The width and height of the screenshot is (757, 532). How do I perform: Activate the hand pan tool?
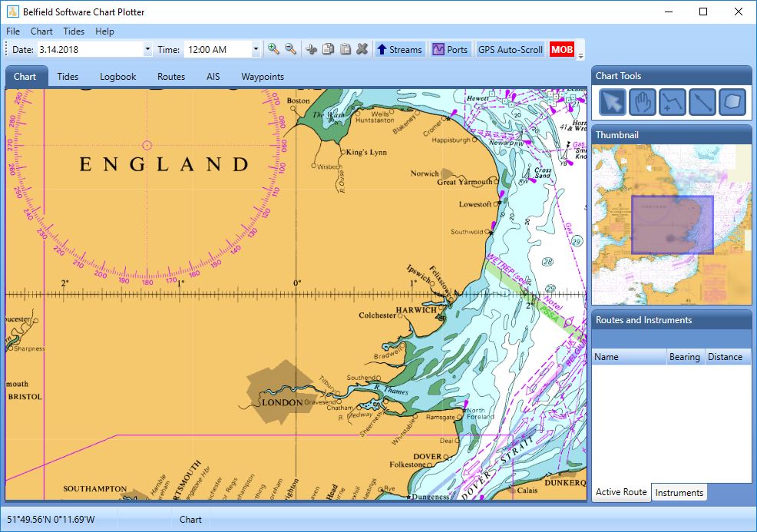click(x=643, y=102)
